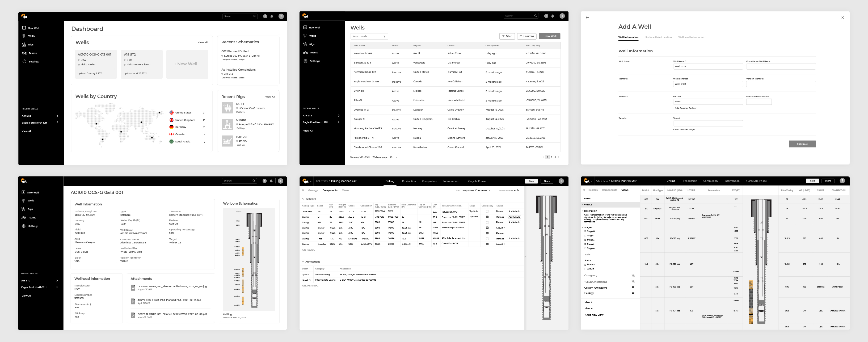
Task: Click ipt logo in Views screen header
Action: (x=587, y=181)
